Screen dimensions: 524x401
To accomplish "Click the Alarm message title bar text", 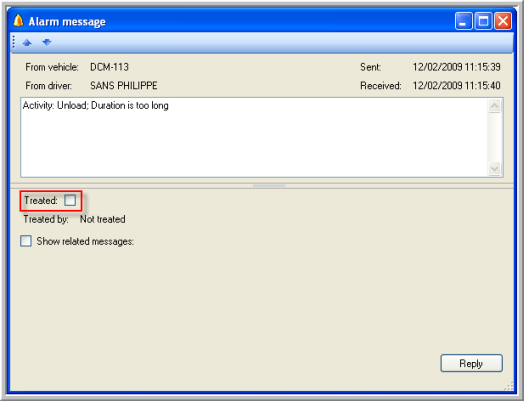I will (67, 22).
